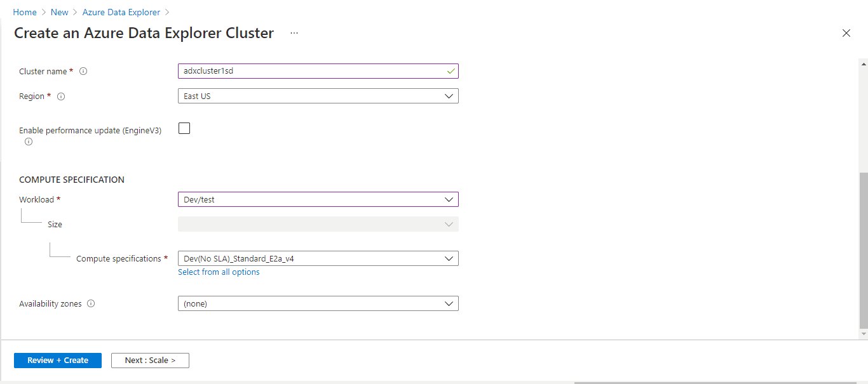This screenshot has height=384, width=868.
Task: Open the Workload dropdown showing Dev/test
Action: [318, 199]
